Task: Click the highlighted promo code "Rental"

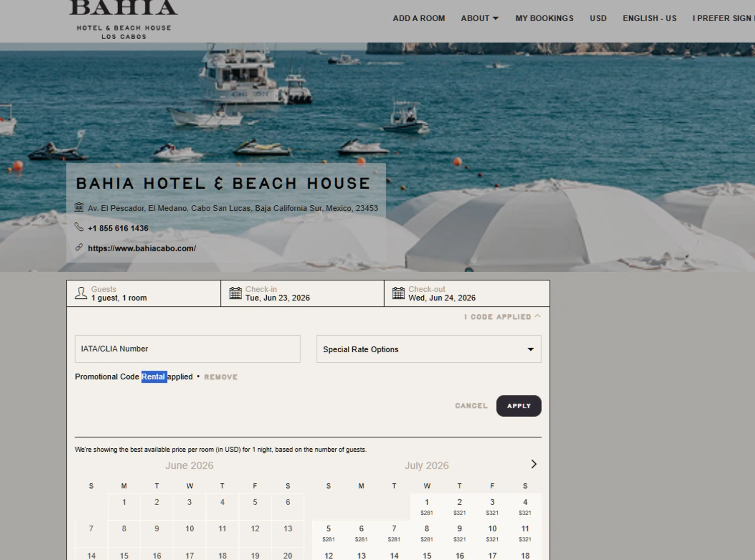Action: coord(154,377)
